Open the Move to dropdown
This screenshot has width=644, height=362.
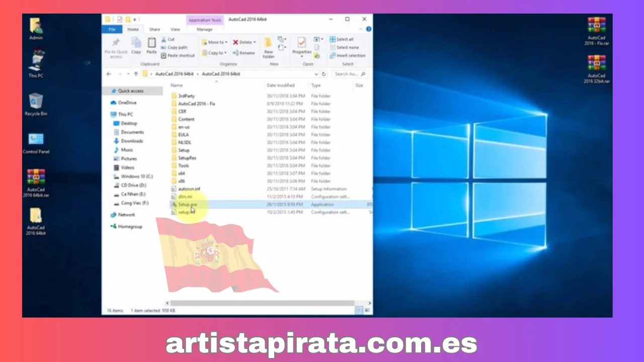tap(215, 42)
